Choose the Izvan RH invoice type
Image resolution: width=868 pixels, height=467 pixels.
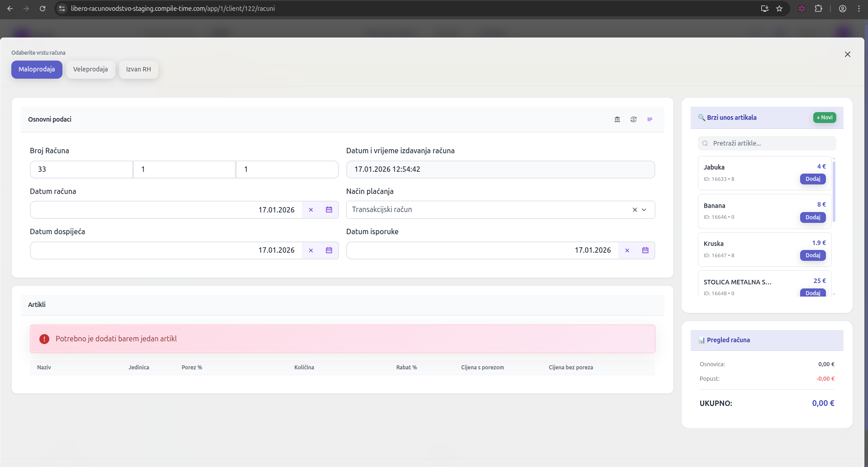[138, 69]
